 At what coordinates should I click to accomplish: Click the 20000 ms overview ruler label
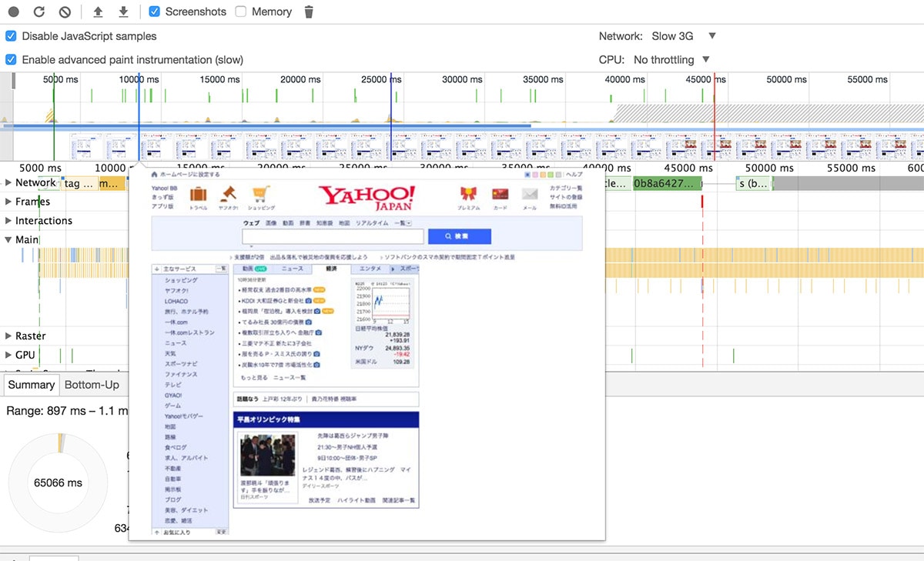300,79
